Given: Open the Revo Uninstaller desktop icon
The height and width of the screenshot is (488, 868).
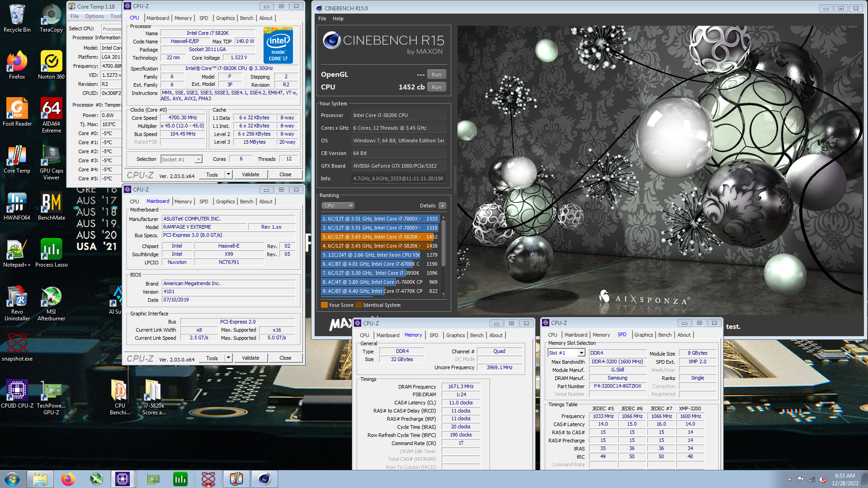Looking at the screenshot, I should pos(17,304).
